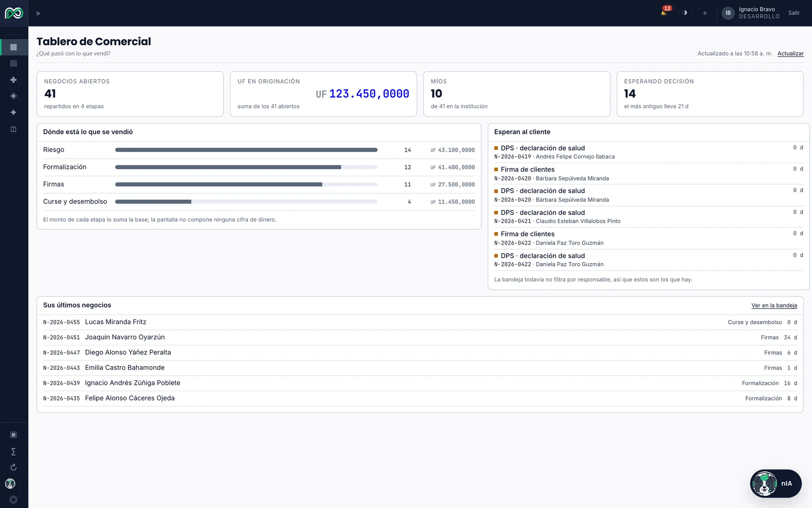The image size is (812, 508).
Task: Click amount UF 27.500,0000
Action: (x=452, y=184)
